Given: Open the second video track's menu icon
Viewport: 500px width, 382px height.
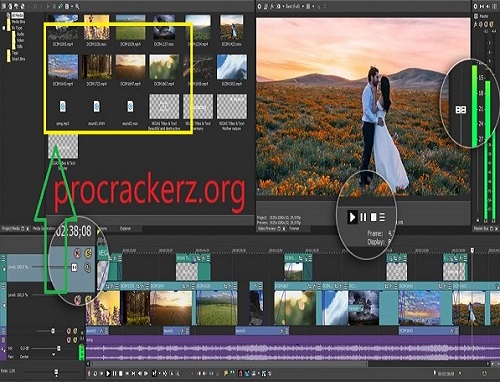Looking at the screenshot, I should tap(4, 286).
